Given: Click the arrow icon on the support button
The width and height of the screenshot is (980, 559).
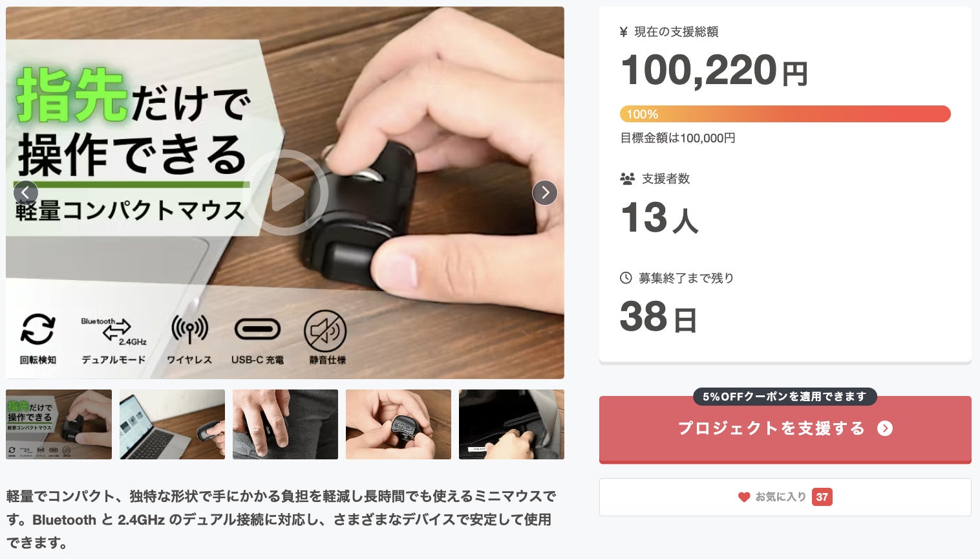Looking at the screenshot, I should (x=885, y=428).
